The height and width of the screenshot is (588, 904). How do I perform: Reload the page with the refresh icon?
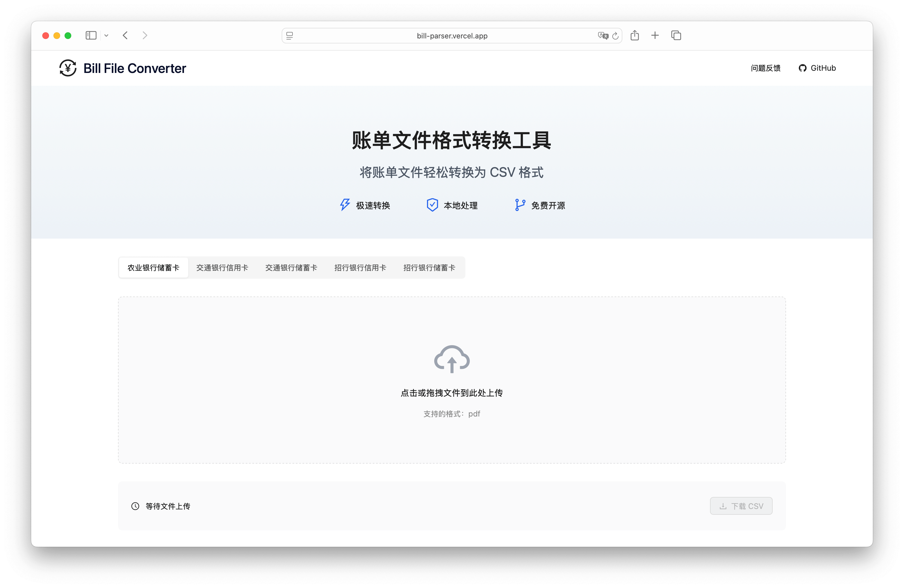(x=616, y=36)
